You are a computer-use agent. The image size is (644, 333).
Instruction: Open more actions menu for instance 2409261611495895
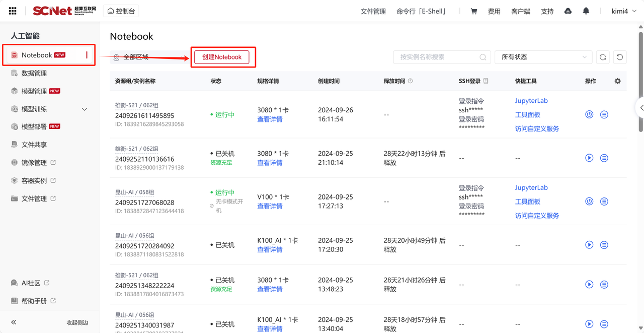click(x=604, y=115)
